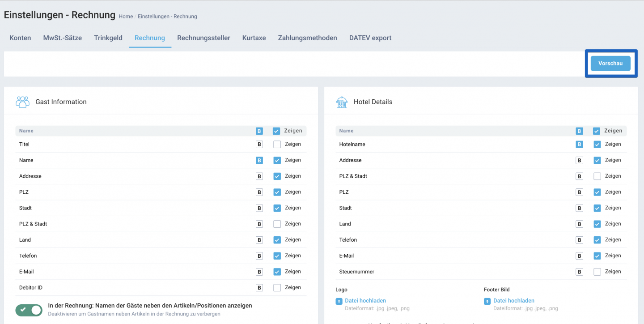Toggle bold for guest E-Mail row

point(259,272)
